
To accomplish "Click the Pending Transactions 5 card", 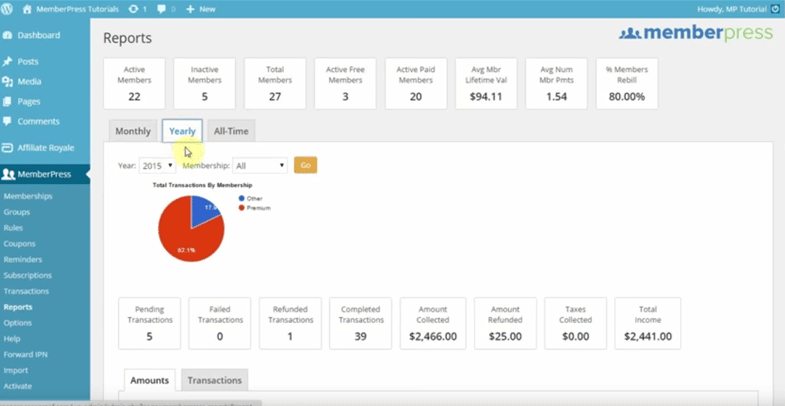I will tap(149, 323).
